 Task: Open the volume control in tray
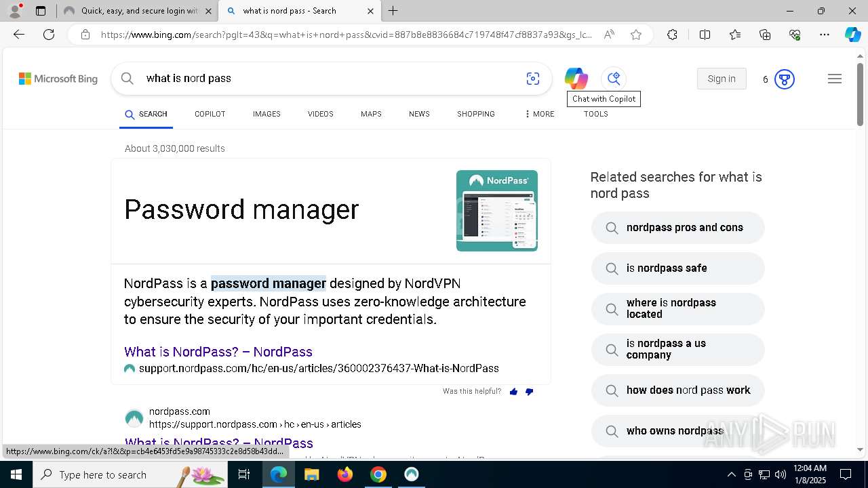781,474
